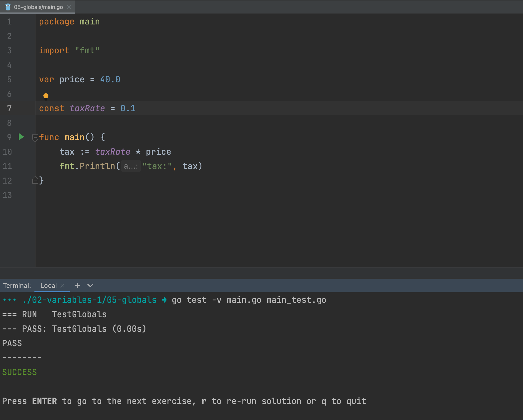Click the value 40.0 on line 5
This screenshot has width=523, height=420.
tap(110, 79)
